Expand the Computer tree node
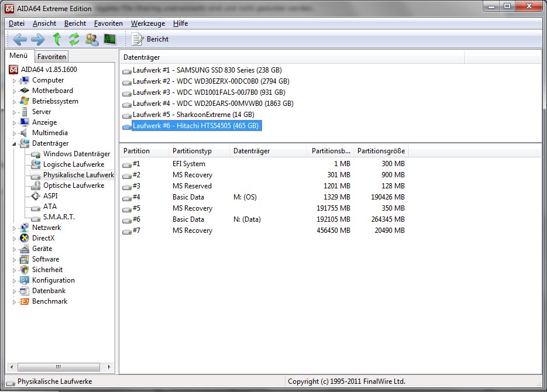The width and height of the screenshot is (547, 392). (15, 81)
